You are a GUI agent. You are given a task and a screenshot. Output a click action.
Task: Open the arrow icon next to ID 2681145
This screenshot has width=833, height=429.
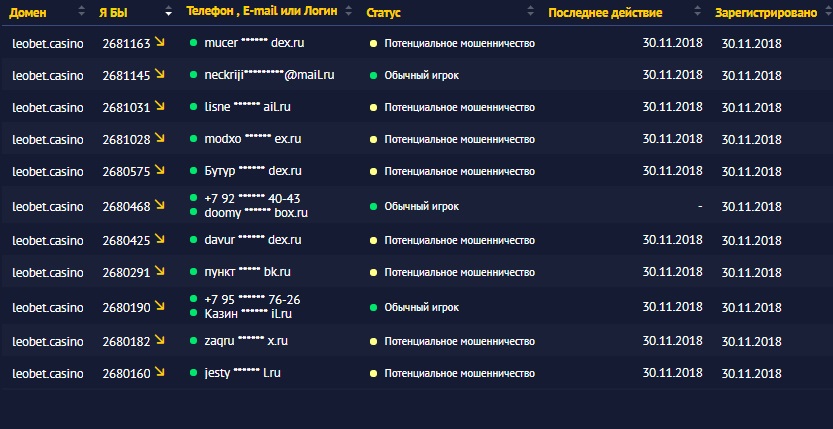(160, 74)
